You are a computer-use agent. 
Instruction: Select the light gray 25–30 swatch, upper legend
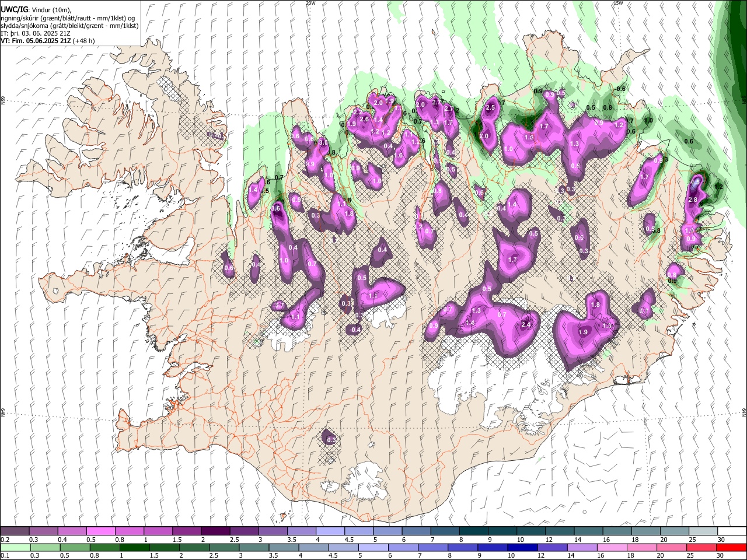[704, 531]
